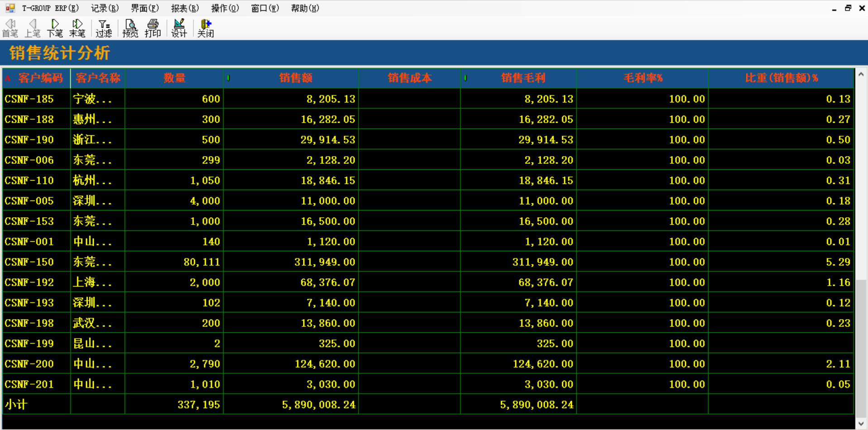The image size is (868, 430).
Task: Open the 窗口(W) menu
Action: (265, 8)
